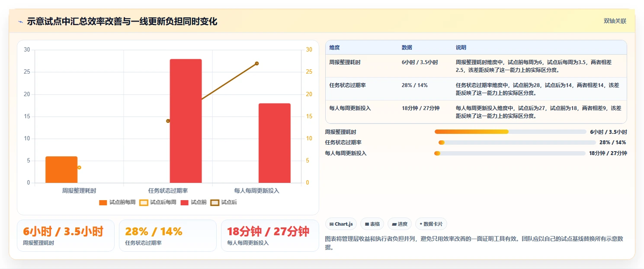Click the red 任务状态过期率 bar in chart
644x269 pixels.
[x=186, y=121]
